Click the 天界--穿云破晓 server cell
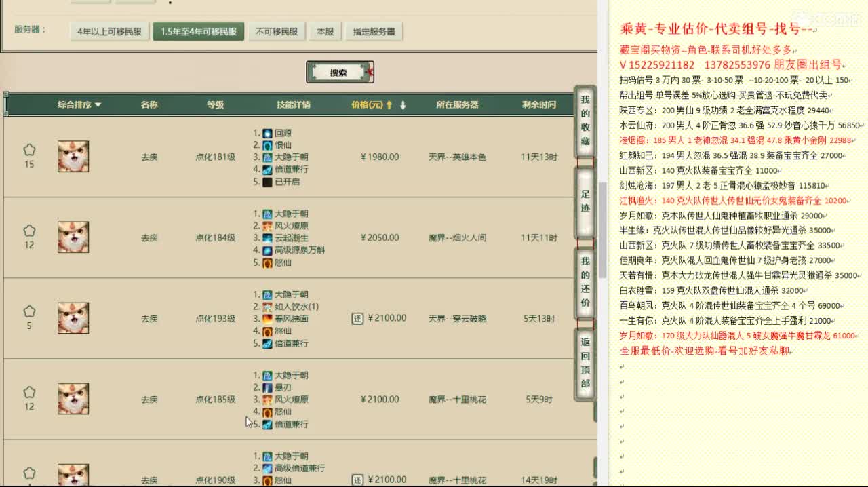 [x=457, y=318]
